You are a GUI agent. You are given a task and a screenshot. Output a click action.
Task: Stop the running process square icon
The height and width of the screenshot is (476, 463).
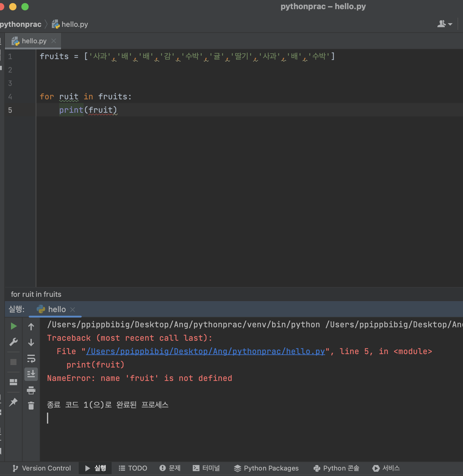(13, 362)
